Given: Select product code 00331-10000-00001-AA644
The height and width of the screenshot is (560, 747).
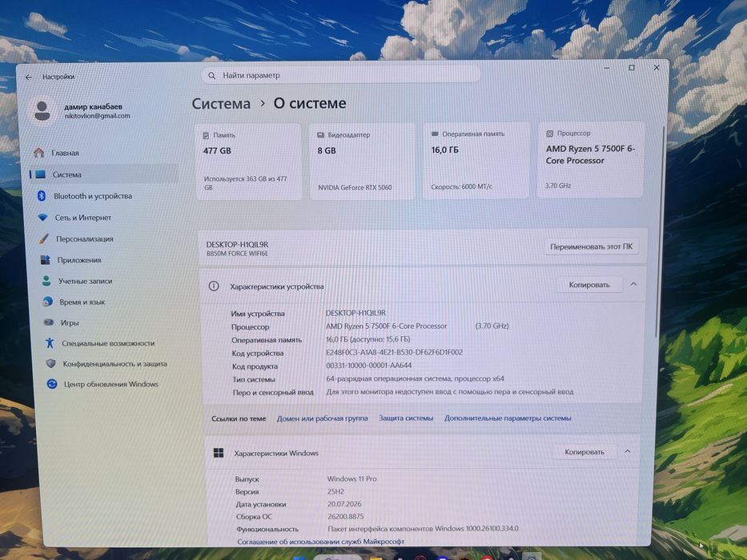Looking at the screenshot, I should pos(369,366).
